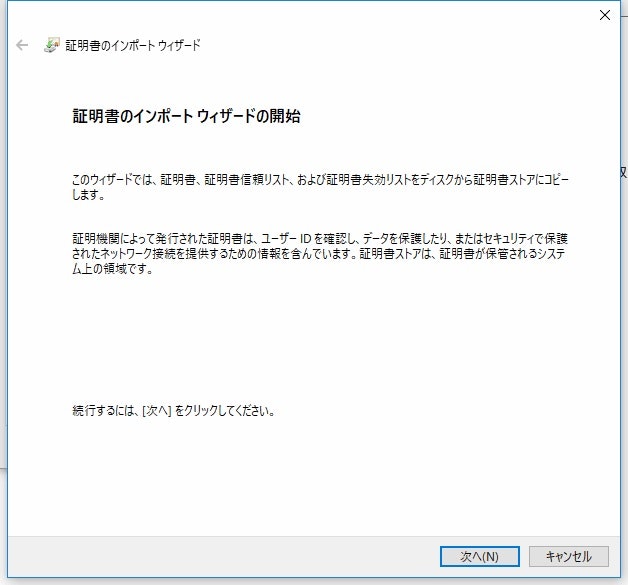Viewport: 628px width, 585px height.
Task: Click the heading 証明書のインポート ウィザードの開始
Action: pos(186,116)
